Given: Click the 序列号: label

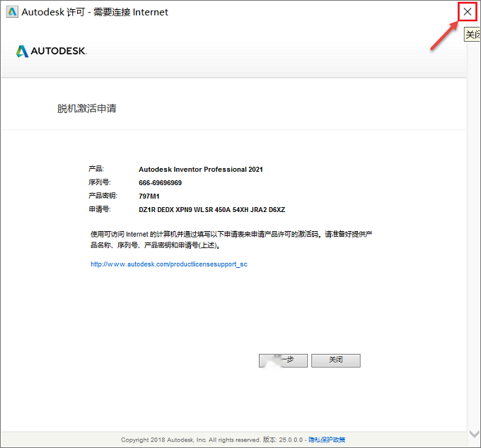Looking at the screenshot, I should pyautogui.click(x=100, y=182).
